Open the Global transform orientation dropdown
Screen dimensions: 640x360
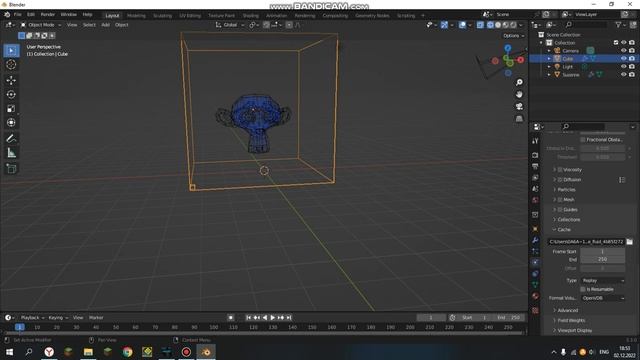pos(230,25)
